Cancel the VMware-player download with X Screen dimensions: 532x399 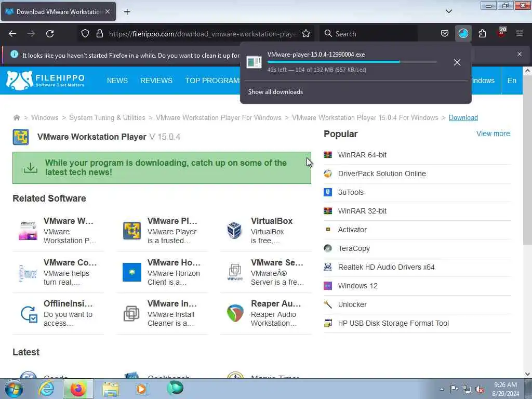pyautogui.click(x=457, y=62)
